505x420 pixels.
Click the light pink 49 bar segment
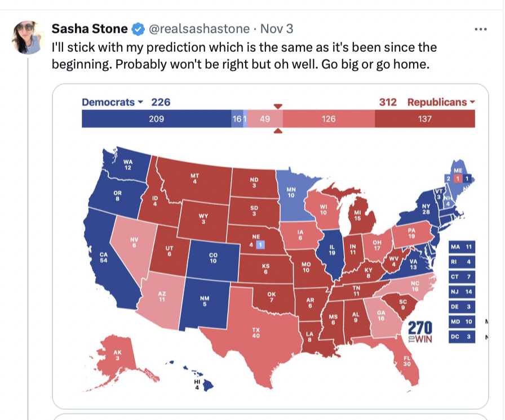pyautogui.click(x=265, y=119)
